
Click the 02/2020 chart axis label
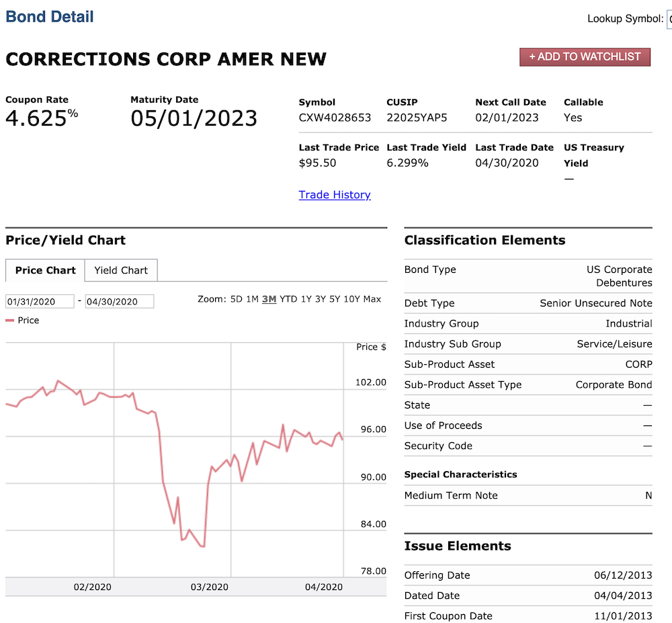point(92,587)
